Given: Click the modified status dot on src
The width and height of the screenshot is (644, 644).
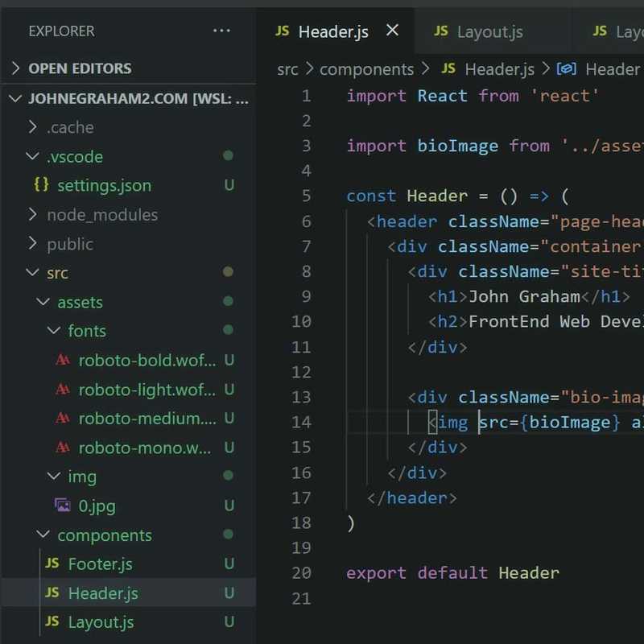Looking at the screenshot, I should click(228, 272).
